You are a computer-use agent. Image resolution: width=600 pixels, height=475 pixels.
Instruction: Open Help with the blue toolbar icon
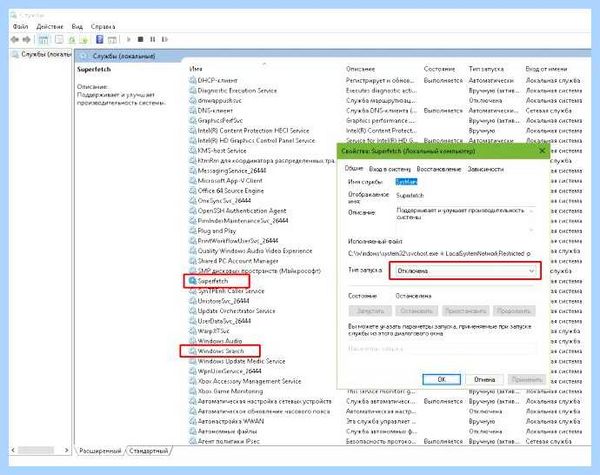99,39
